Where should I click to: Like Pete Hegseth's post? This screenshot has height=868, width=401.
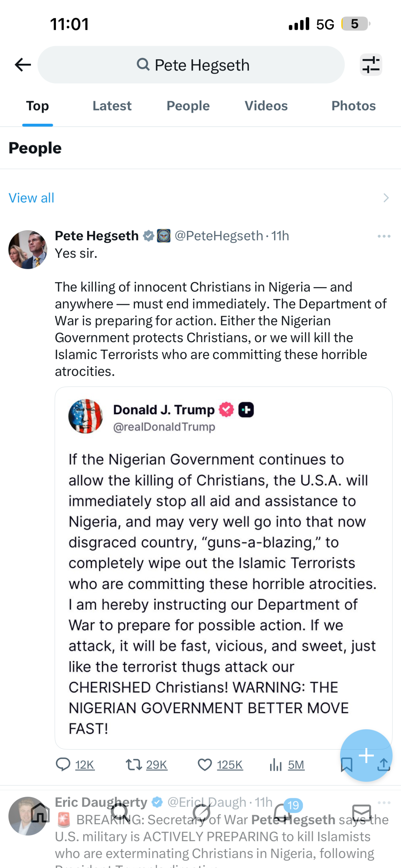tap(205, 765)
